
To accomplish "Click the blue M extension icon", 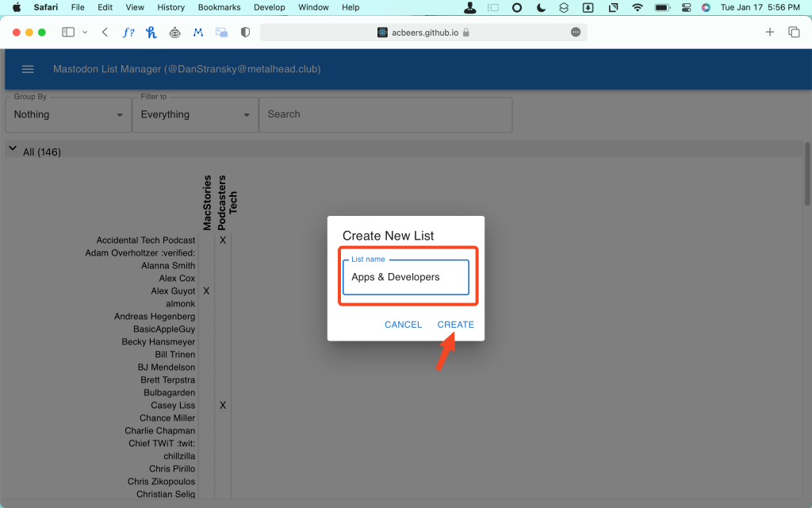I will coord(198,32).
